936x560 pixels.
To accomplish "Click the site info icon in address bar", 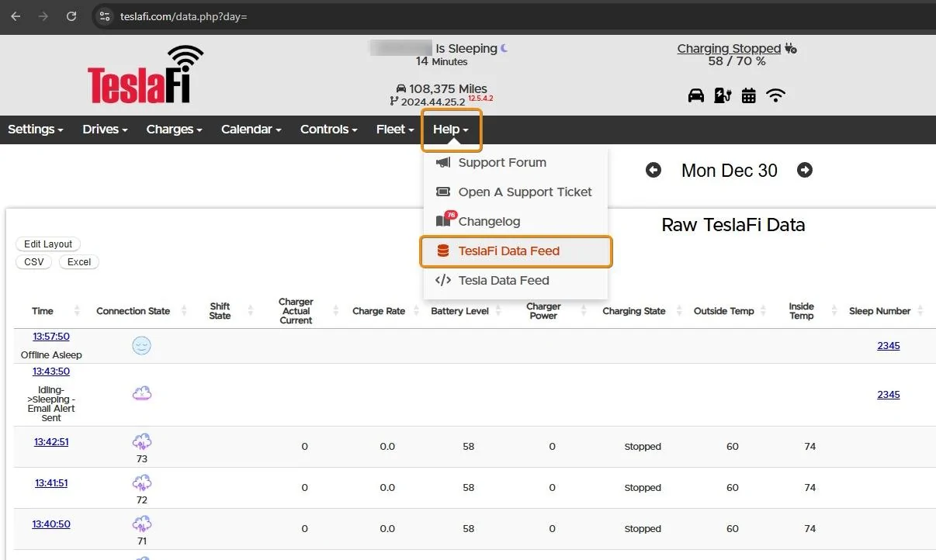I will coord(105,16).
